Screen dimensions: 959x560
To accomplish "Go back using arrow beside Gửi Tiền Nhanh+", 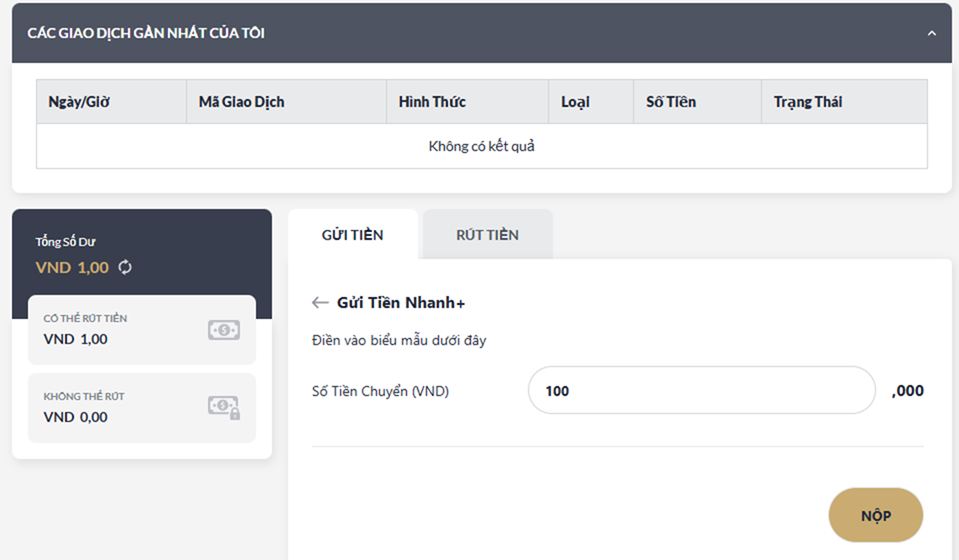I will coord(320,303).
